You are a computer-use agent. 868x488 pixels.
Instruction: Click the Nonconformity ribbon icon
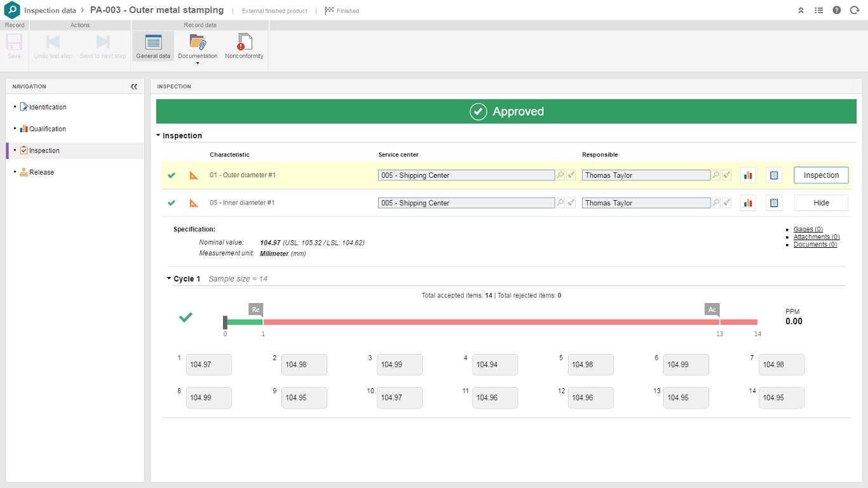tap(244, 46)
